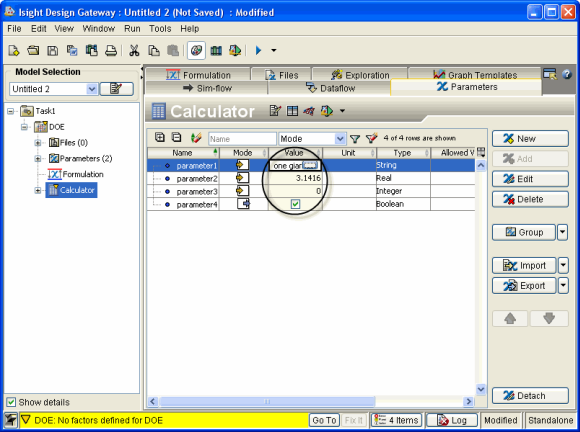Open the dropdown arrow after the Calculator header icons
Screen dimensions: 580x432
343,111
